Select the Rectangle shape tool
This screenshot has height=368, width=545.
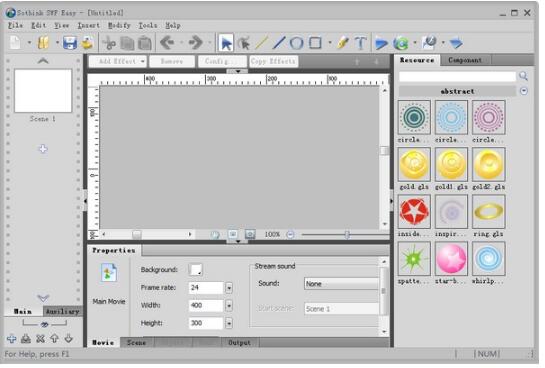(x=315, y=43)
